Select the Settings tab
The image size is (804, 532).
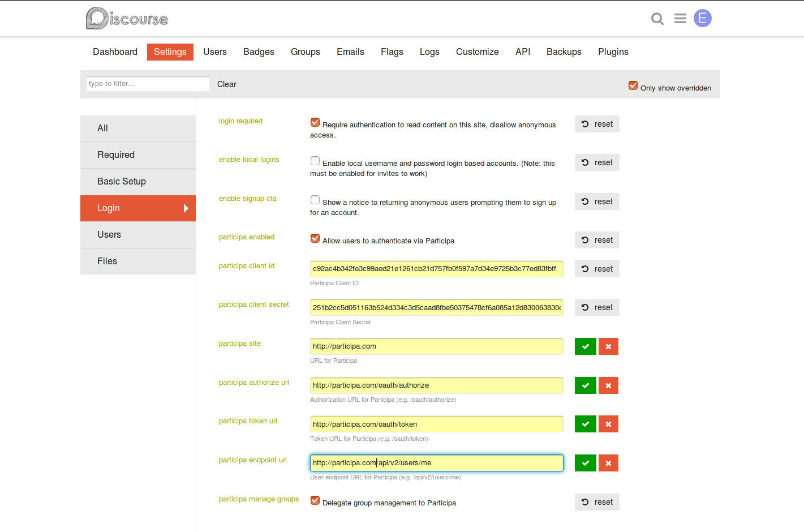tap(170, 52)
